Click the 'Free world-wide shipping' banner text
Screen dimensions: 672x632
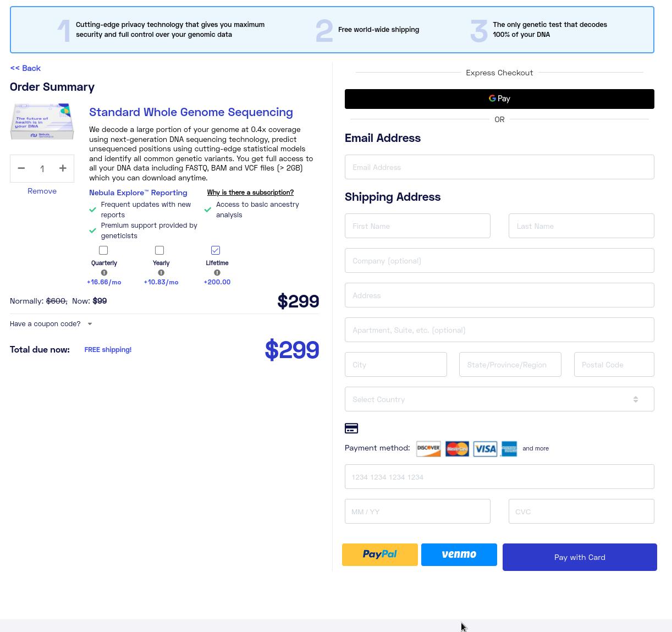click(x=378, y=30)
